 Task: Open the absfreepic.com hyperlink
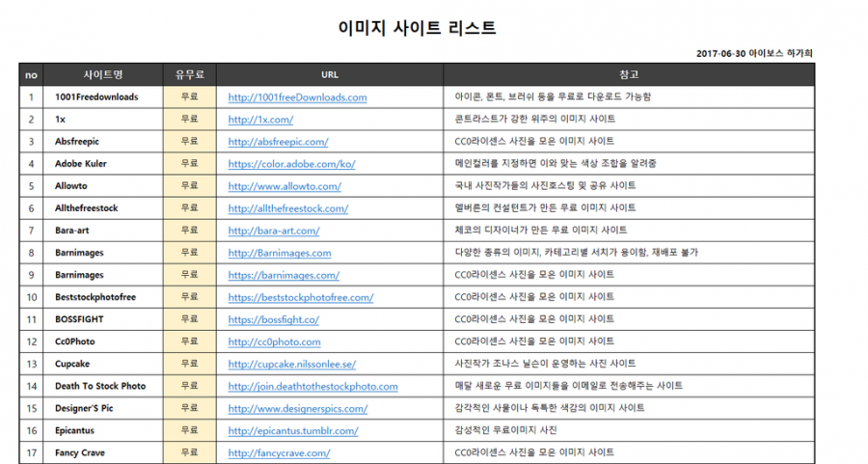tap(278, 142)
